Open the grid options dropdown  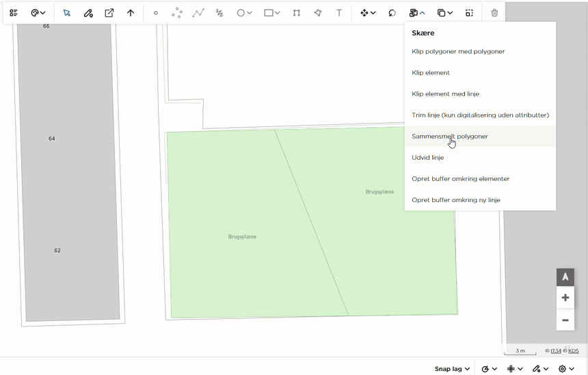(515, 369)
